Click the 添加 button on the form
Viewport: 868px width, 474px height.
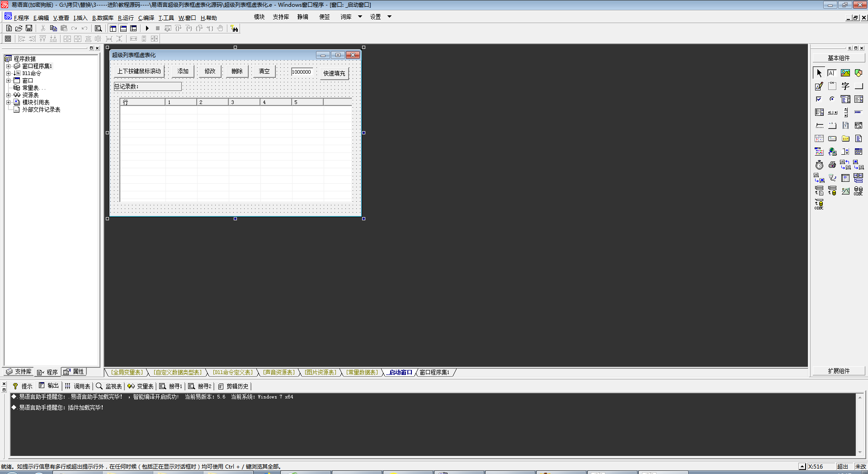(183, 71)
